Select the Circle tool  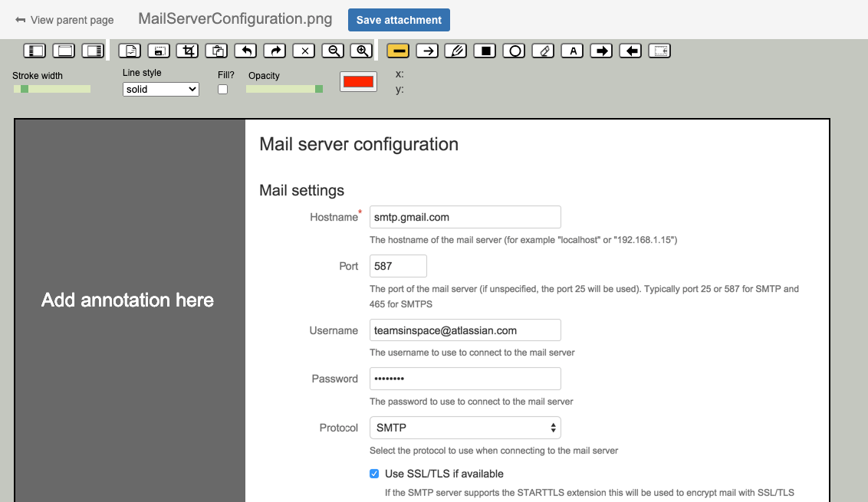(x=515, y=51)
